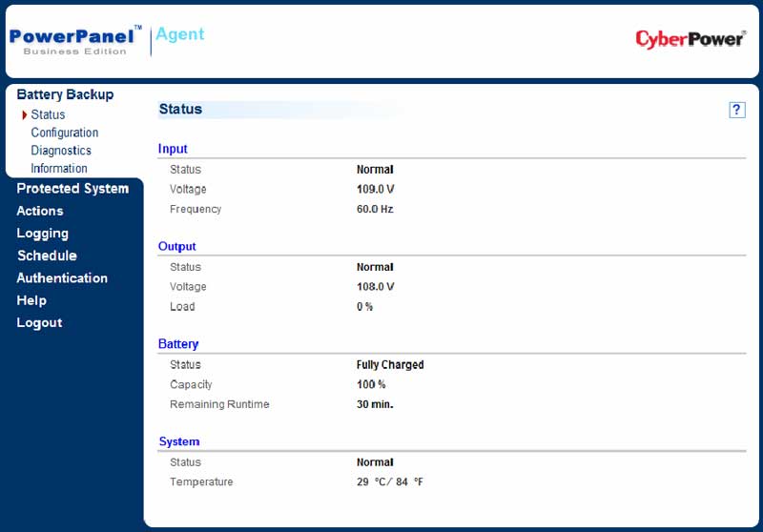The image size is (763, 532).
Task: Open the Schedule section
Action: (47, 256)
